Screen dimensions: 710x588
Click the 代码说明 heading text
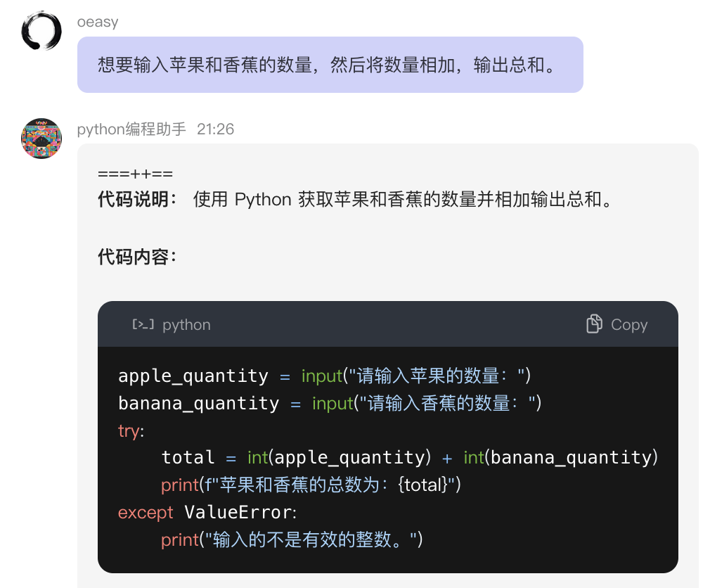(138, 200)
